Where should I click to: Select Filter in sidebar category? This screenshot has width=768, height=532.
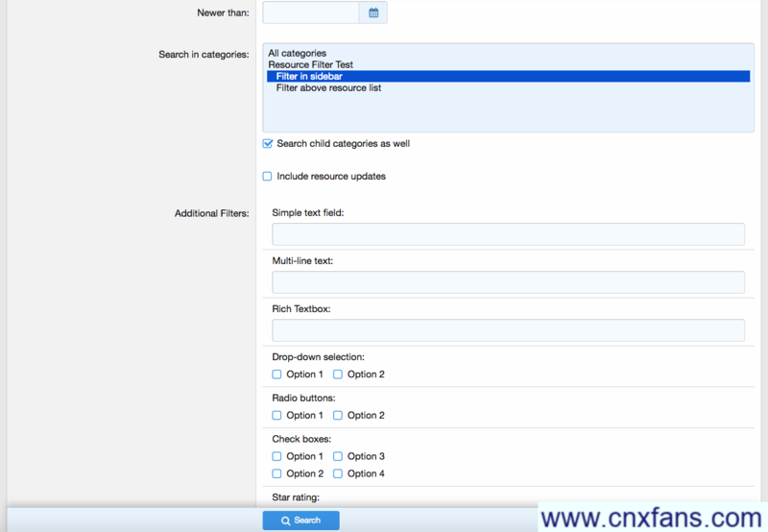(x=508, y=77)
